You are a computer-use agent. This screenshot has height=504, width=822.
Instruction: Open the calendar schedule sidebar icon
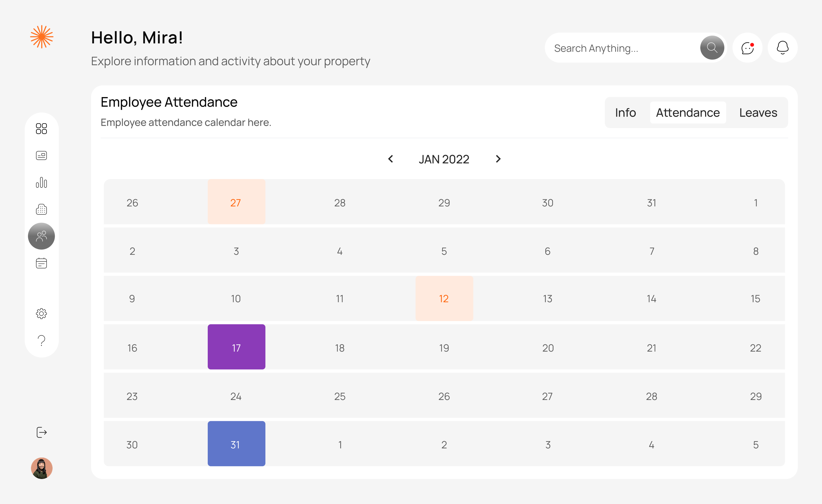[x=41, y=263]
